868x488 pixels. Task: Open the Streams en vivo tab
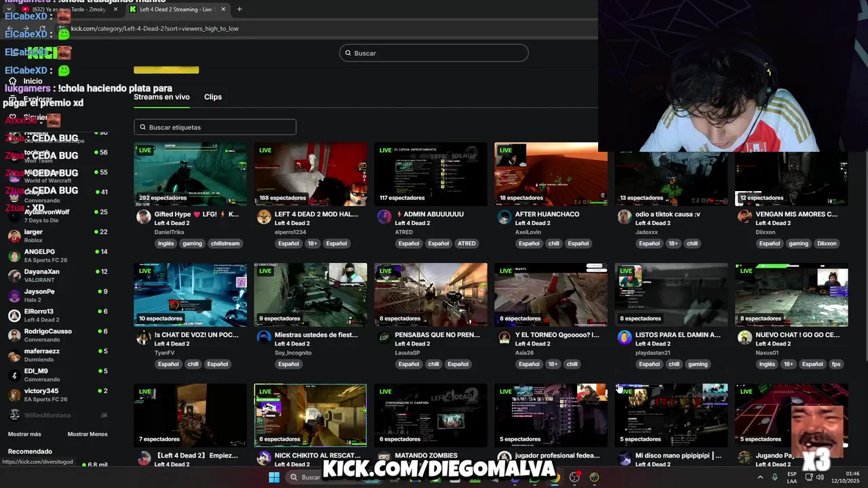[161, 97]
